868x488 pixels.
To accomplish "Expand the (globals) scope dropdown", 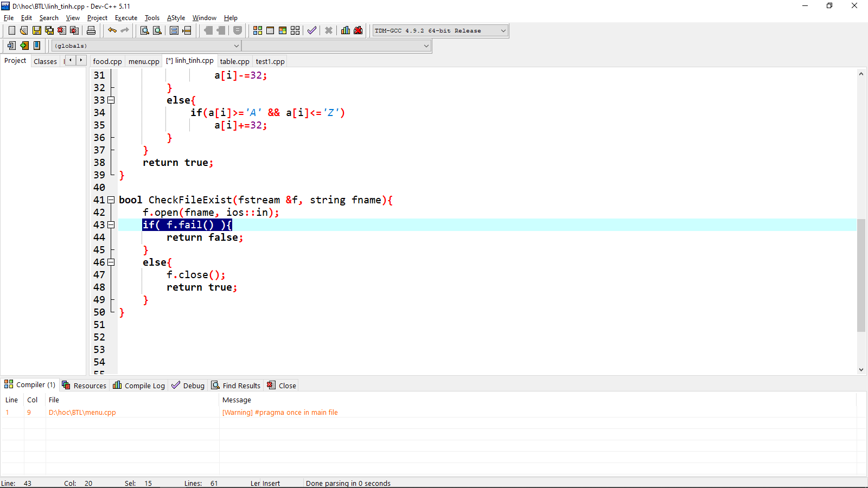I will (x=236, y=46).
